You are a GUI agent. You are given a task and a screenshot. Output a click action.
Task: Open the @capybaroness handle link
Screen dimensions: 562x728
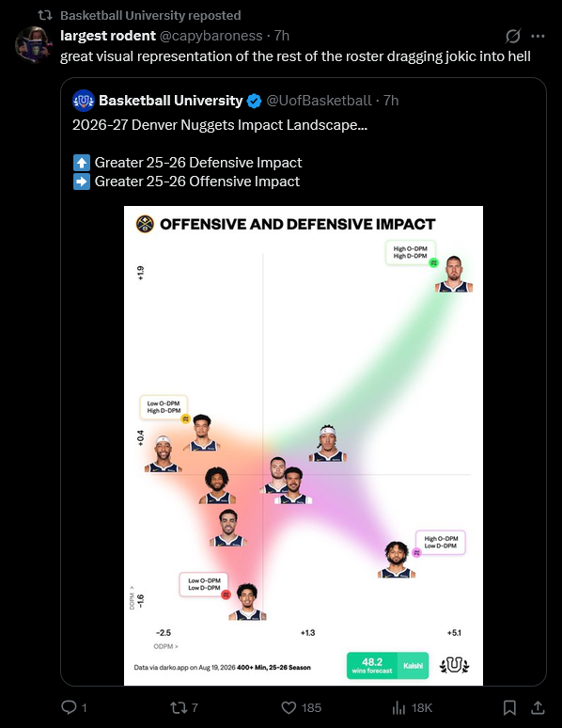(x=211, y=36)
